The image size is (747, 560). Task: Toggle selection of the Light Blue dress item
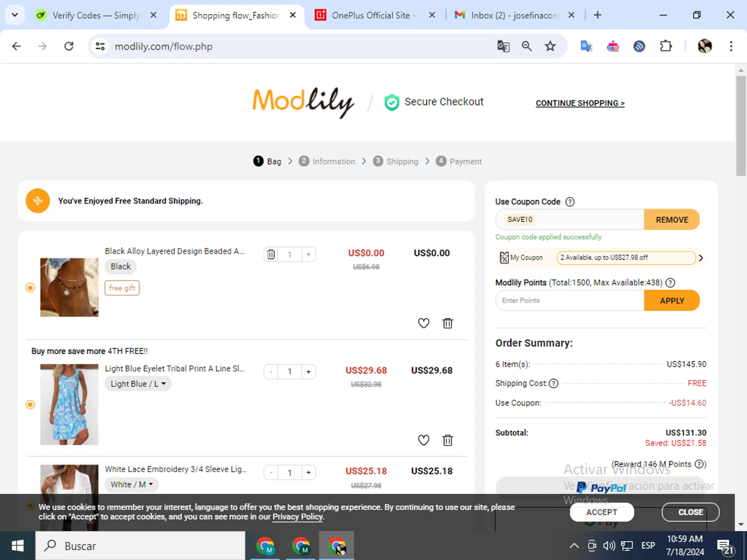coord(30,405)
